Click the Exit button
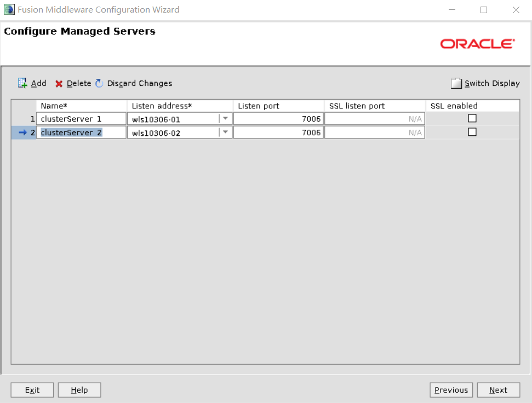532x403 pixels. pyautogui.click(x=32, y=390)
